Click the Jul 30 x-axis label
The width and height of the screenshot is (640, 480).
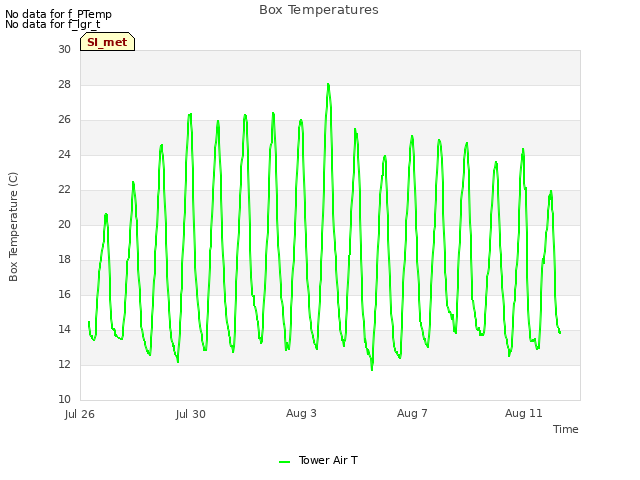coord(191,414)
